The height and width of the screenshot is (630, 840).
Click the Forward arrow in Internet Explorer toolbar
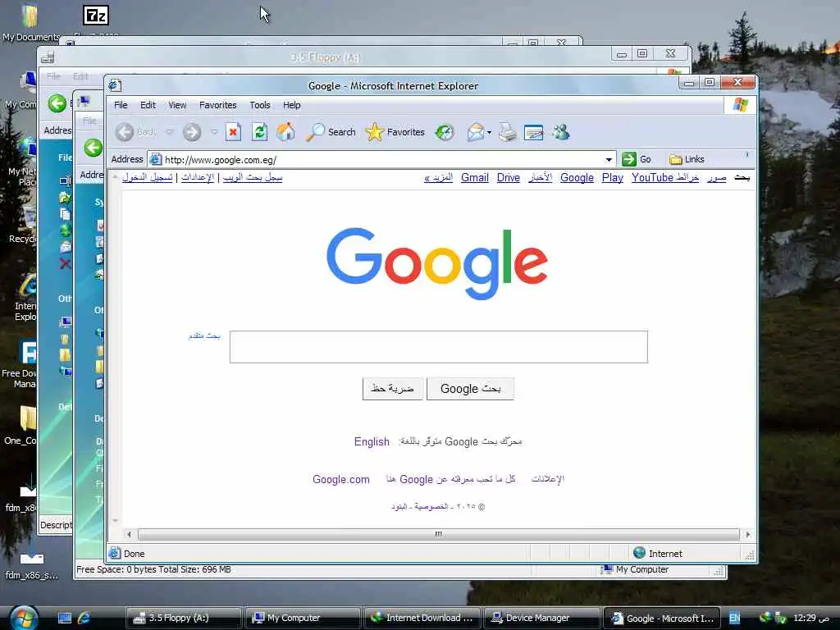(x=192, y=132)
